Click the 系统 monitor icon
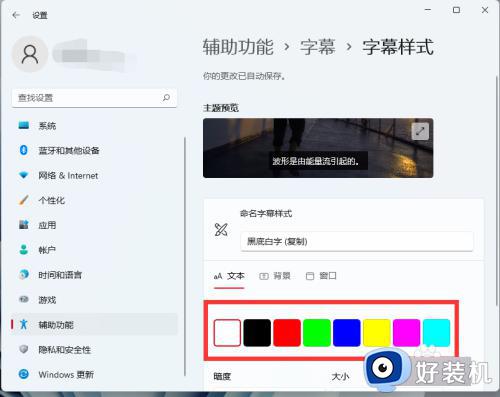 24,125
